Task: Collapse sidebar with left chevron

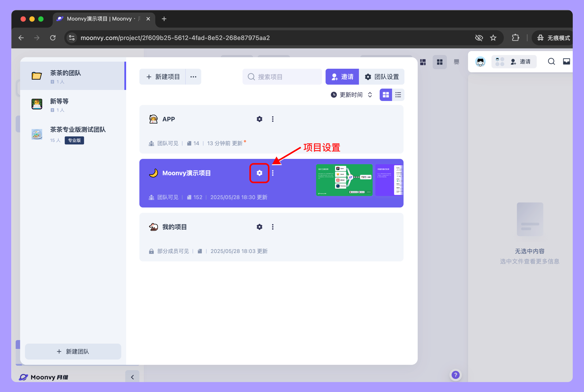Action: 132,377
